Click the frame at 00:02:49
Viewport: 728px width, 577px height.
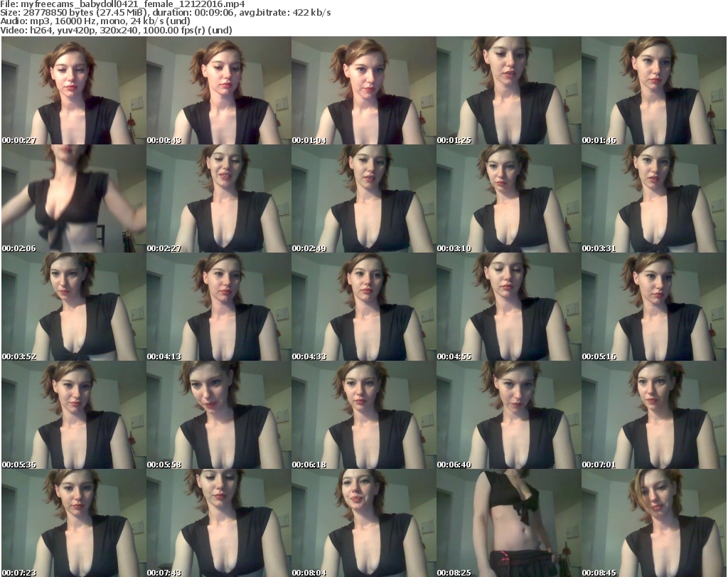pos(363,198)
